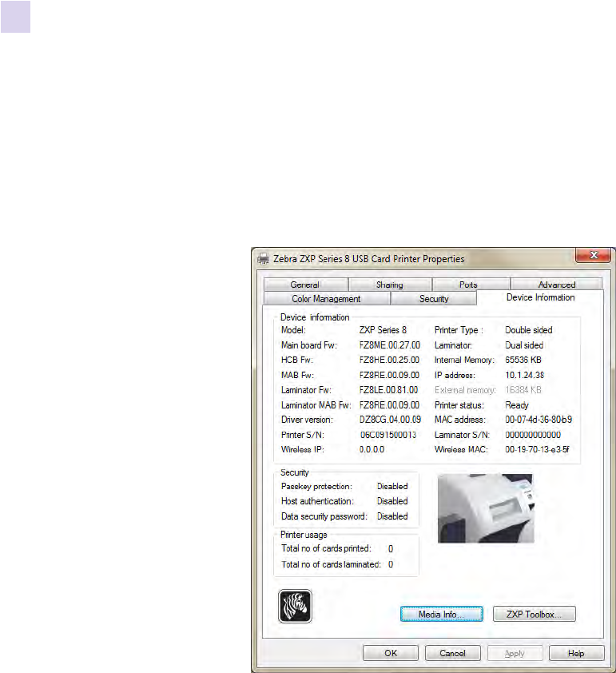Image resolution: width=616 pixels, height=673 pixels.
Task: Click laminator S/N 000000000000
Action: 533,435
